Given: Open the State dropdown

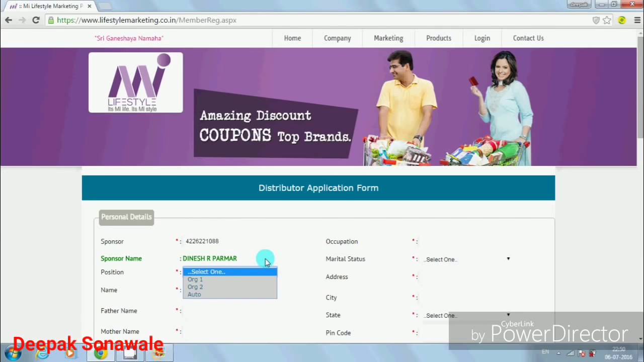Looking at the screenshot, I should pos(467,315).
